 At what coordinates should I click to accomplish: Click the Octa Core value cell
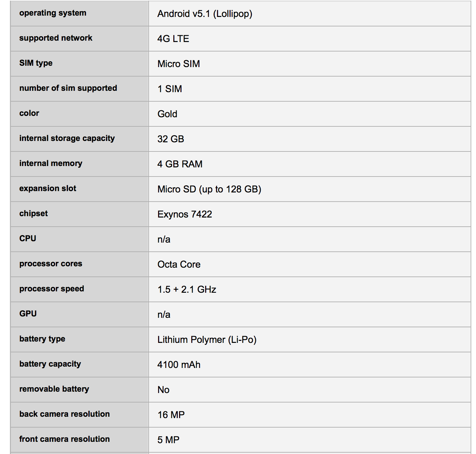point(179,265)
